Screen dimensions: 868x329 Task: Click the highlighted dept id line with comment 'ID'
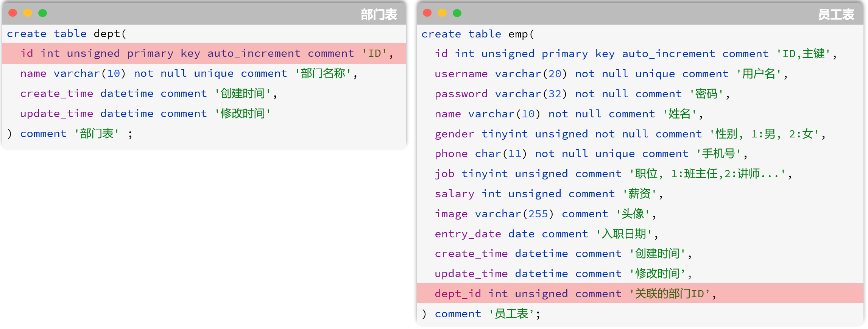pos(204,53)
